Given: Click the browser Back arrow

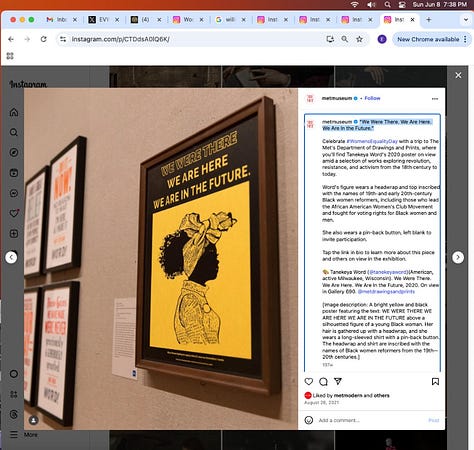Looking at the screenshot, I should pos(11,39).
